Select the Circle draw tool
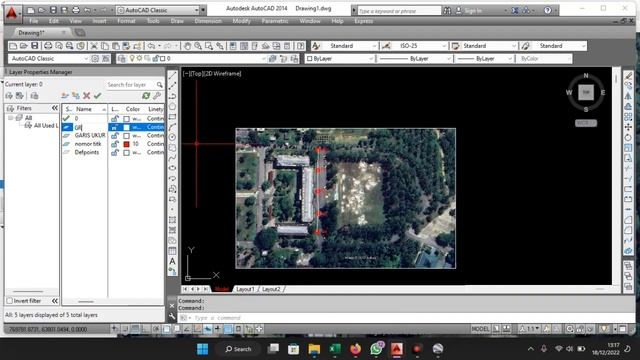The width and height of the screenshot is (640, 360). point(172,137)
